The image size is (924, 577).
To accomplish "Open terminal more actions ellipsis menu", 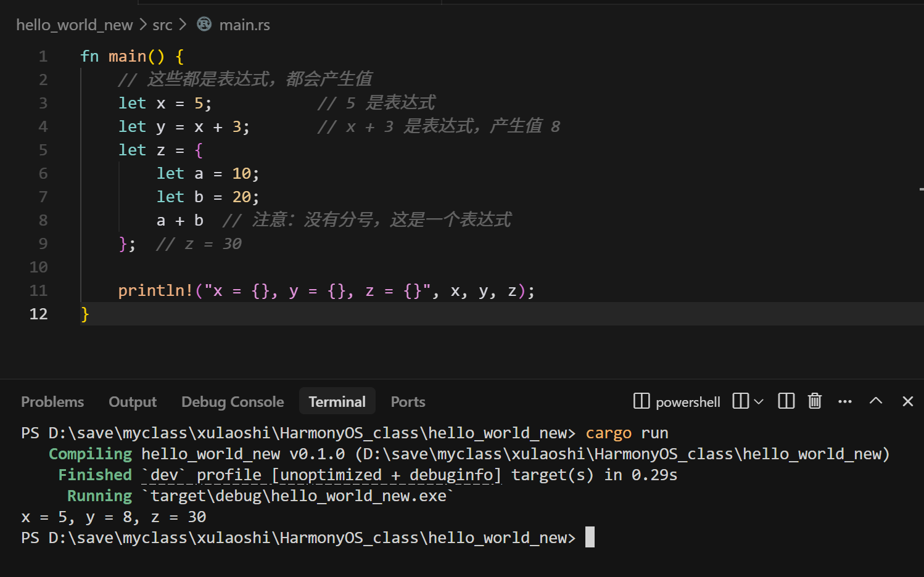I will [x=845, y=401].
